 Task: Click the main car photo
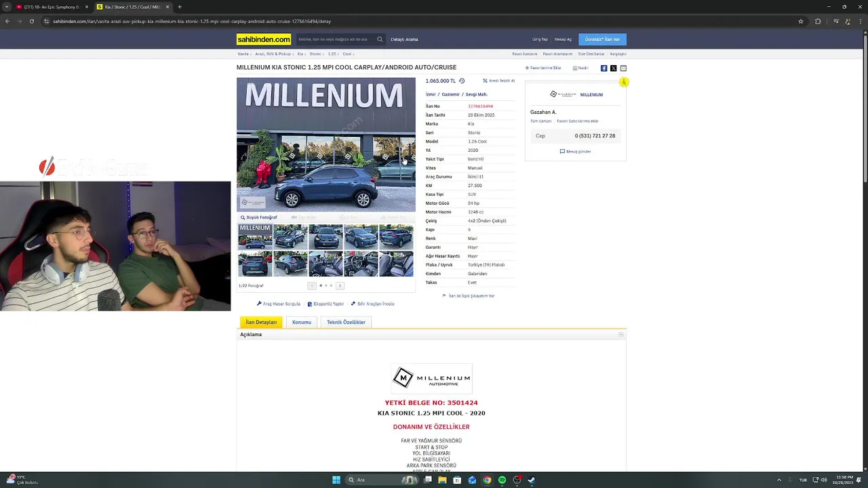325,144
